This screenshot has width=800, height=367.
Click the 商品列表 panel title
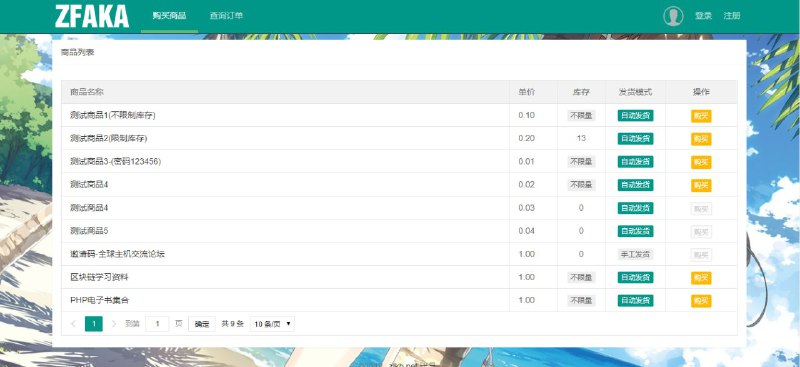point(78,52)
